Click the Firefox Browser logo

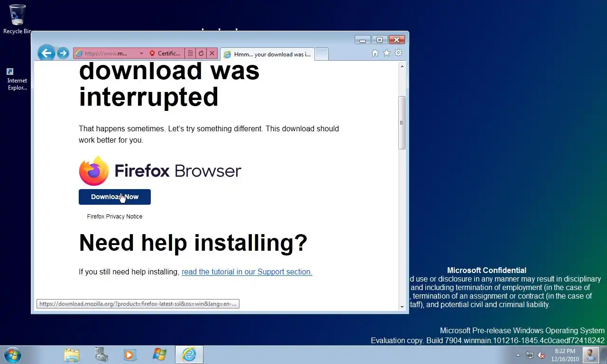tap(160, 171)
